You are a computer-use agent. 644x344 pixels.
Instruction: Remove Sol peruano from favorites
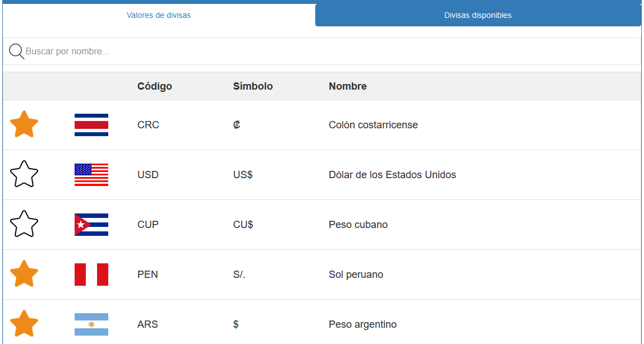click(x=25, y=274)
